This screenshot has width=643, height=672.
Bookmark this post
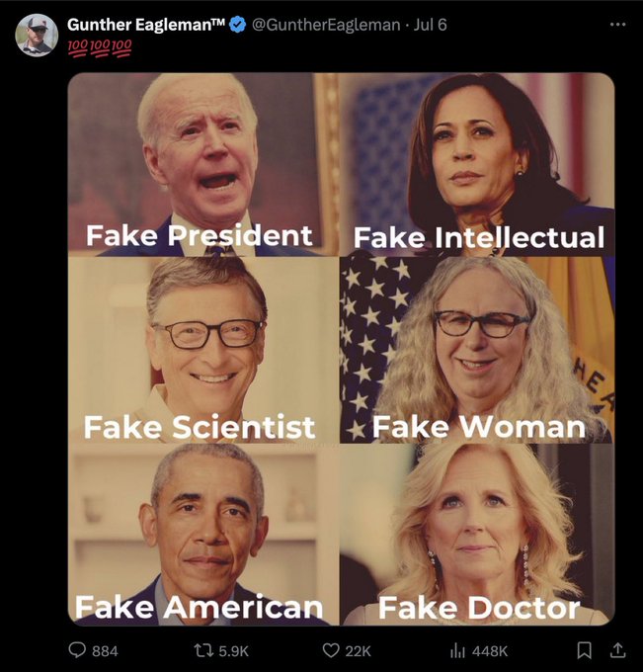tap(584, 650)
